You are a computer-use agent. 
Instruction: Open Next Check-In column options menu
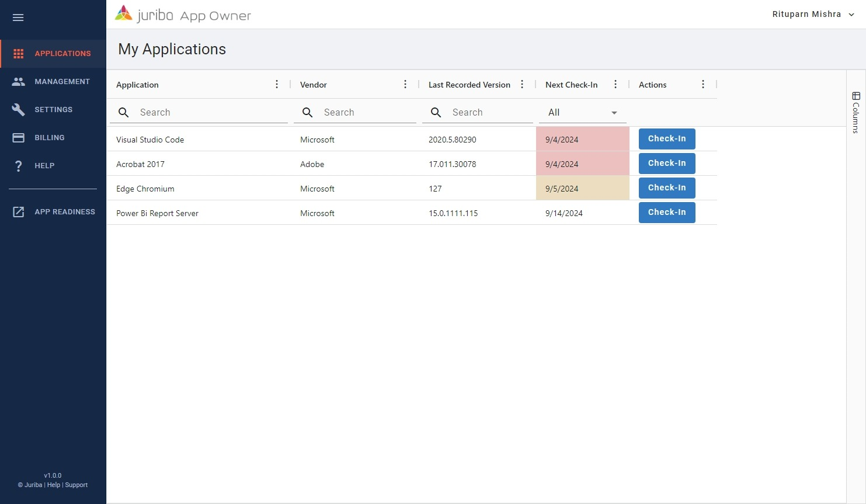(615, 85)
